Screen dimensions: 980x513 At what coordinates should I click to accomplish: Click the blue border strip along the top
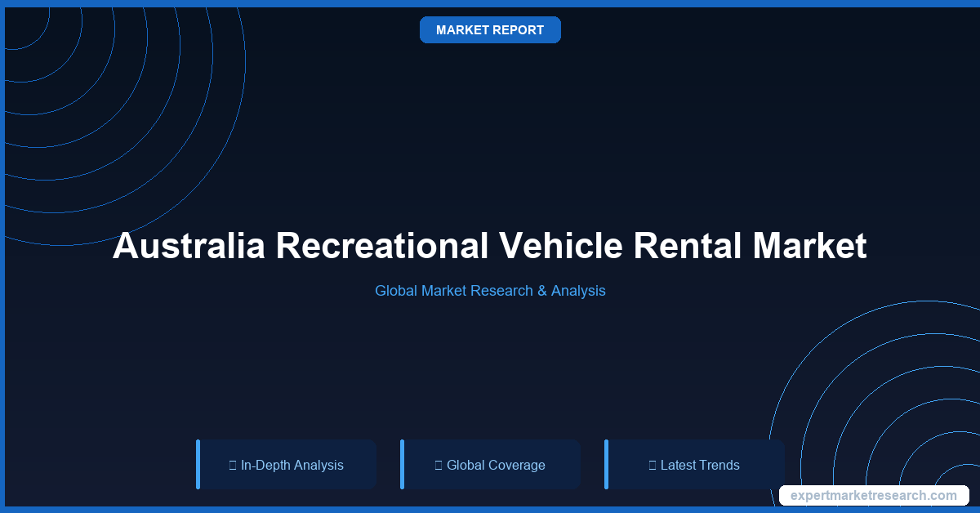point(490,2)
